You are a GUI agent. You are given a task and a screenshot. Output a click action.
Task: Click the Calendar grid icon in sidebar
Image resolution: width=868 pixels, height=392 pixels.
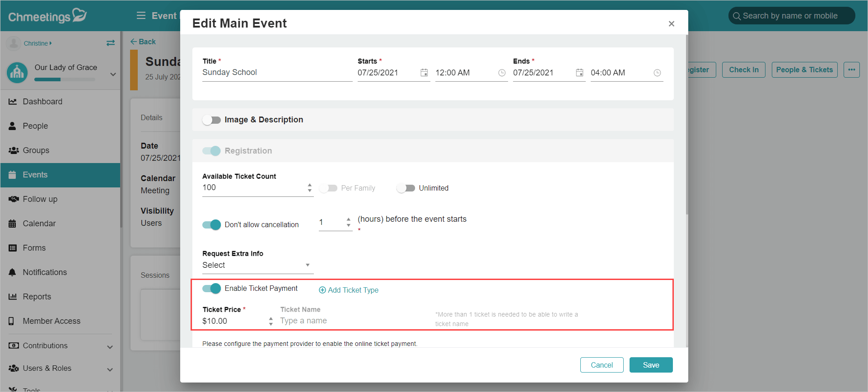pos(13,224)
